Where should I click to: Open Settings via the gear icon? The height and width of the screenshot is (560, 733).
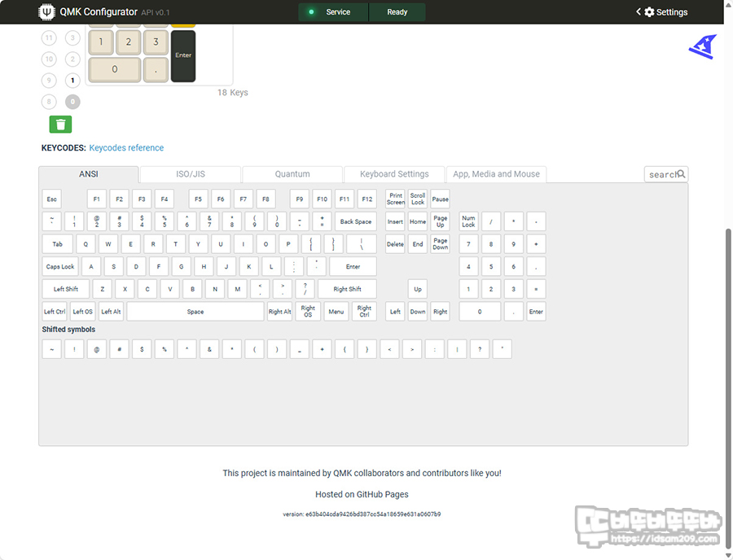(649, 12)
